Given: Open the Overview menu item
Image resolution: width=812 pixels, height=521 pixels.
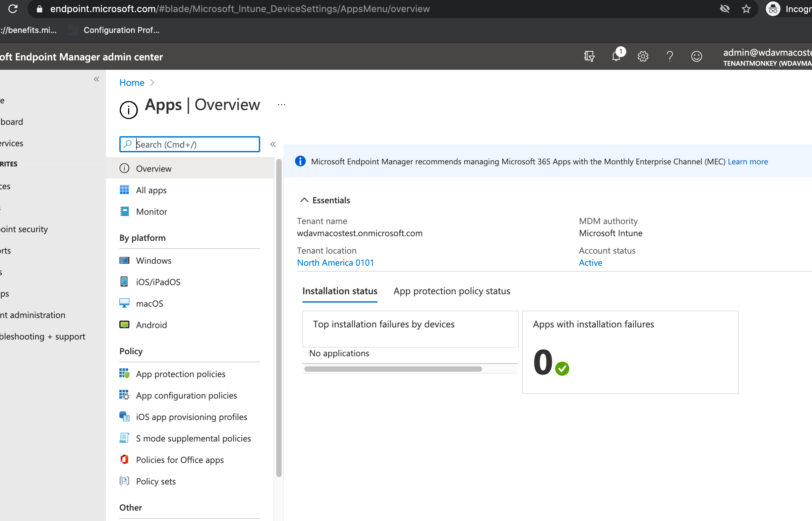Looking at the screenshot, I should click(x=190, y=168).
